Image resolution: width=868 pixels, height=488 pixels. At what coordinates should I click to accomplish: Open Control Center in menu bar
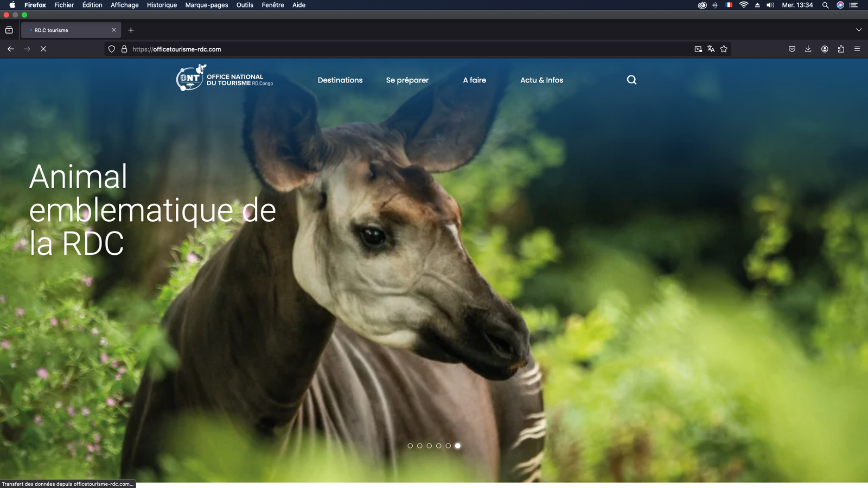853,5
